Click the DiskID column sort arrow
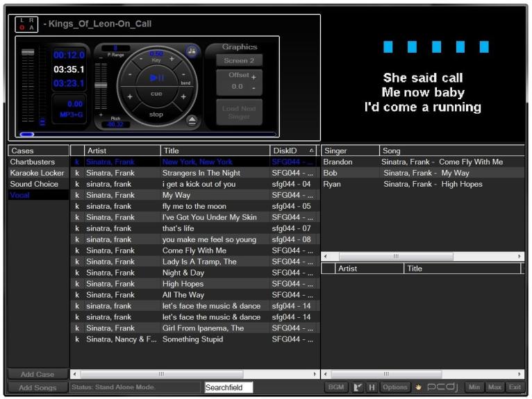The width and height of the screenshot is (532, 399). pos(310,151)
